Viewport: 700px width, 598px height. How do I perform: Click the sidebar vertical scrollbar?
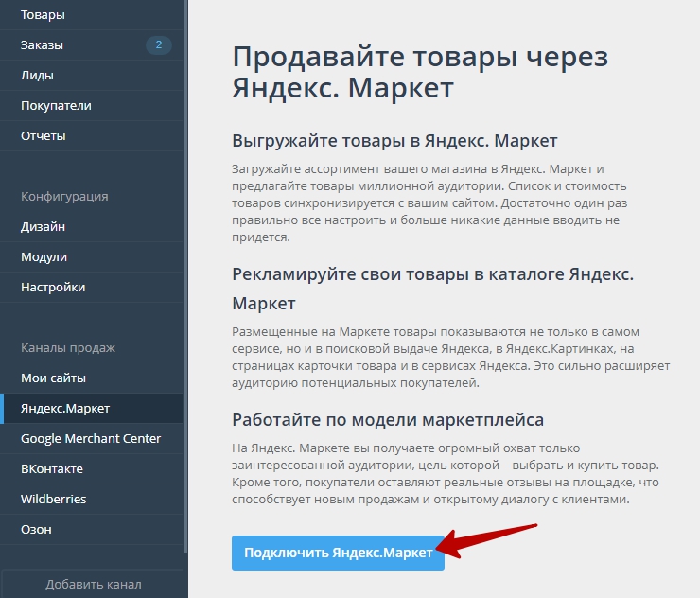[185, 277]
